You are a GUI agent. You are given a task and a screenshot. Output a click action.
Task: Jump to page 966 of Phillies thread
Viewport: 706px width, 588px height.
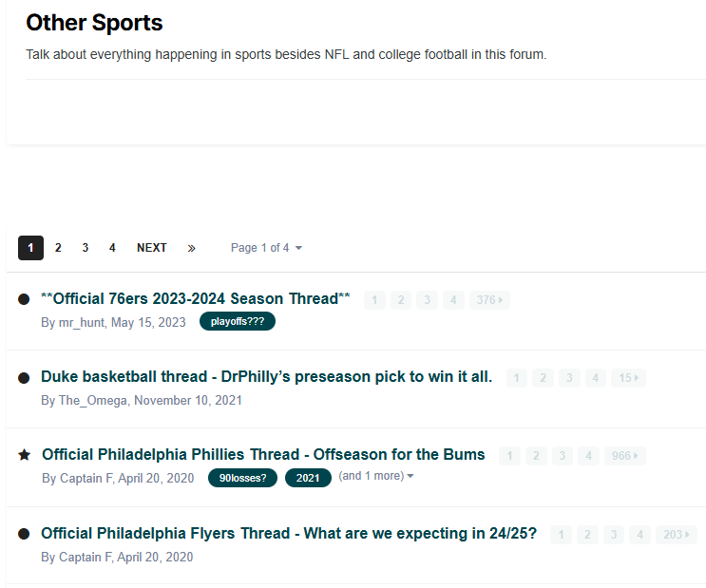625,456
